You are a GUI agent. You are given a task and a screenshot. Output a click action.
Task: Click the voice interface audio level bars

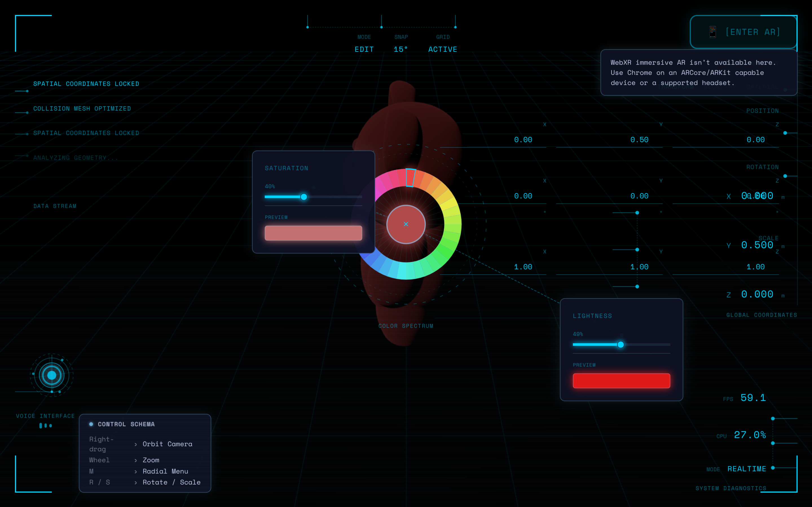46,426
